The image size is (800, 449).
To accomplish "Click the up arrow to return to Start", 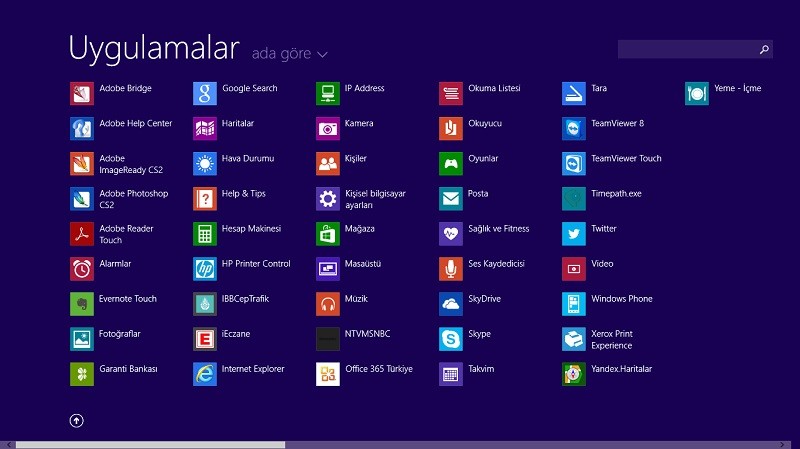I will coord(77,420).
